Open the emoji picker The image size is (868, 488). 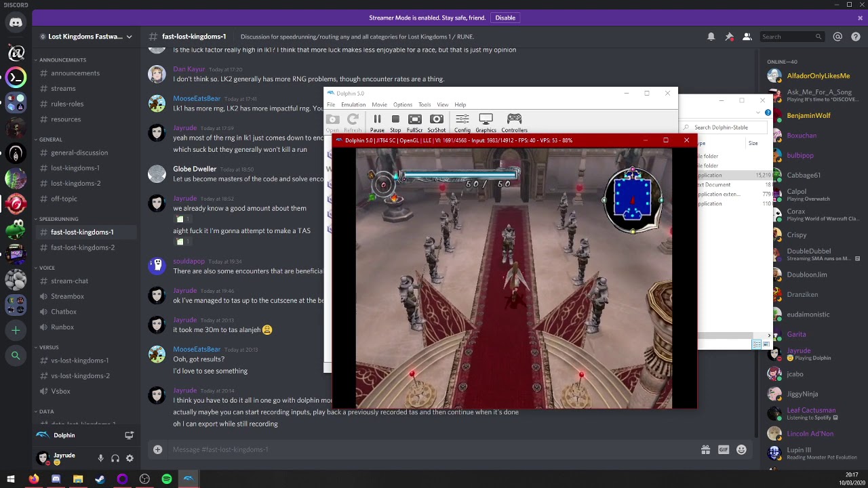[x=741, y=449]
